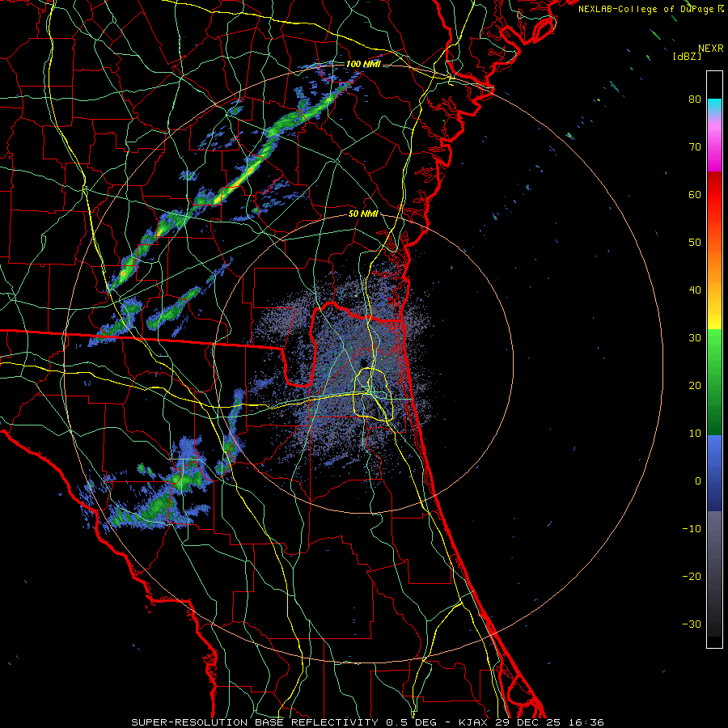
Task: Click the 50 NMI range ring label
Action: pos(363,214)
